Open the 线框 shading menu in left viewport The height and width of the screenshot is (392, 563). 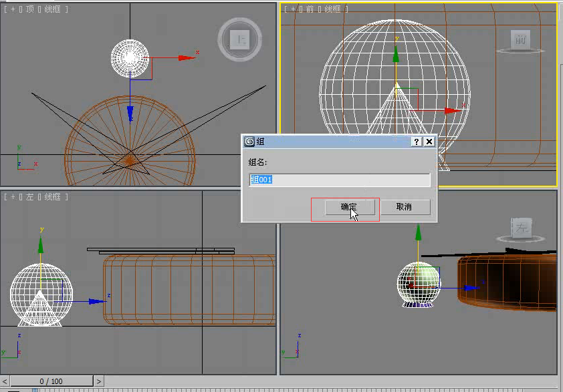pos(52,197)
